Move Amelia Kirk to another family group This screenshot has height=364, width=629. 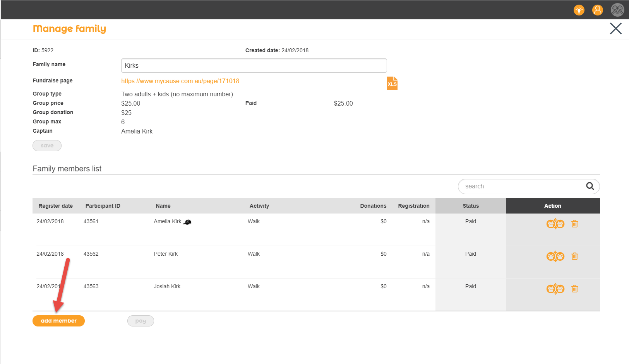555,224
